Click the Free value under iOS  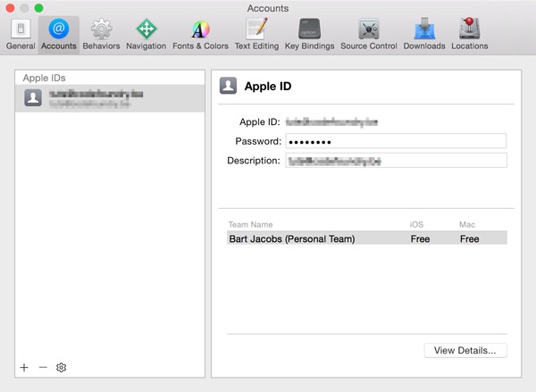(420, 238)
